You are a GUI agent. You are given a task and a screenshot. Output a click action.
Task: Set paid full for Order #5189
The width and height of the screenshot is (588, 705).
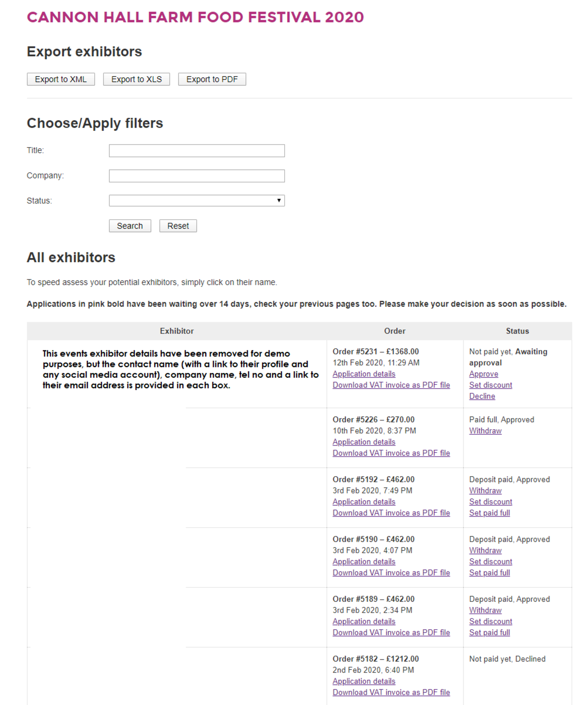click(x=490, y=633)
